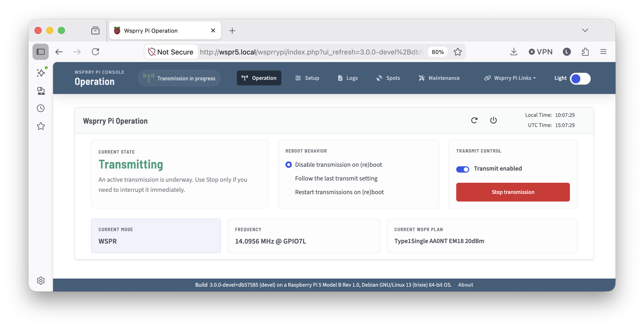This screenshot has width=644, height=329.
Task: Reload the page with browser reload icon
Action: click(x=95, y=52)
